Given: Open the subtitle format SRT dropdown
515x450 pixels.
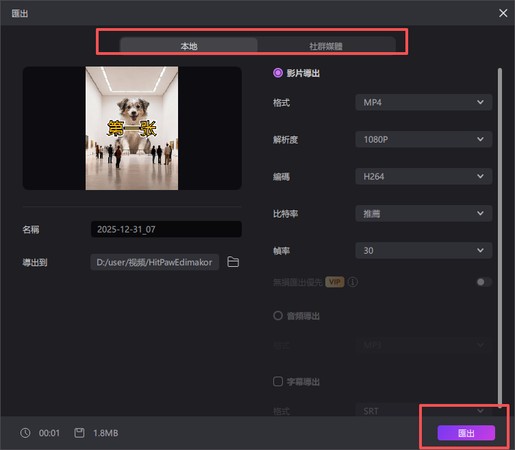Looking at the screenshot, I should click(x=423, y=411).
